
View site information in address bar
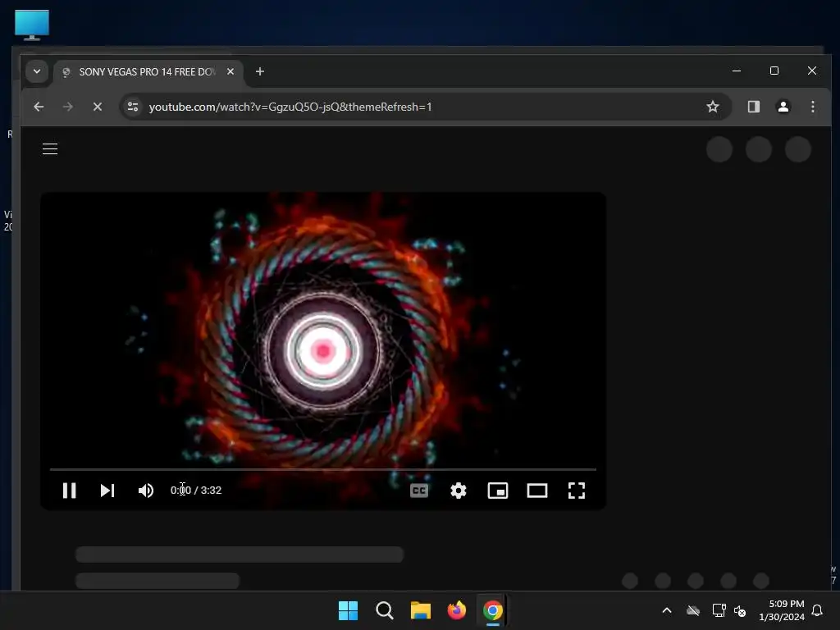tap(133, 107)
